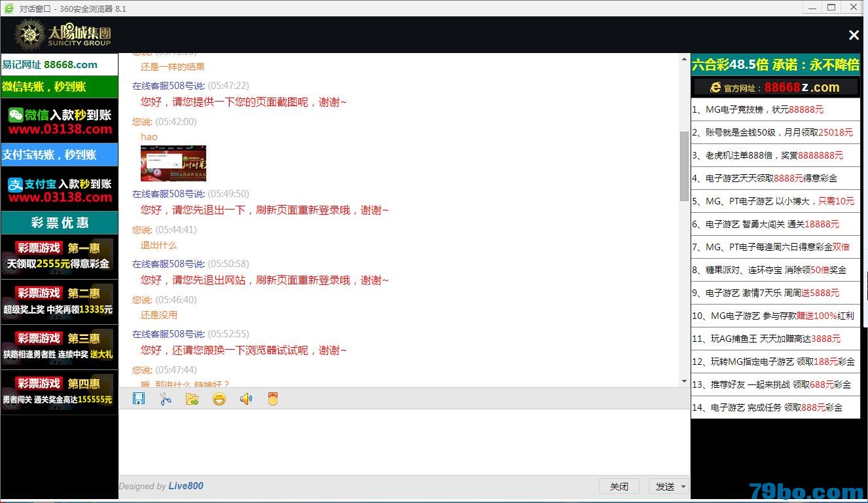Toggle the sound speaker icon

[246, 398]
